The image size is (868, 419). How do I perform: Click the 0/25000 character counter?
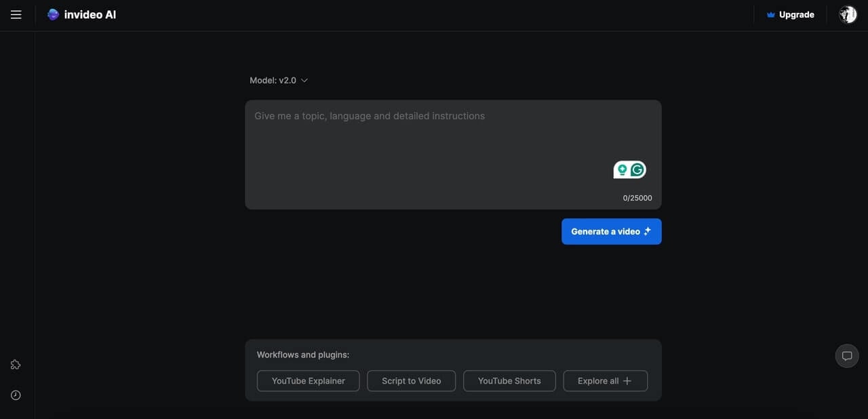point(637,198)
